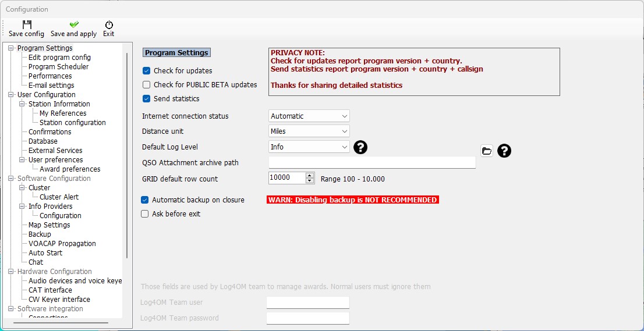Viewport: 644px width, 331px height.
Task: Click folder browse icon for attachment path
Action: [x=487, y=151]
